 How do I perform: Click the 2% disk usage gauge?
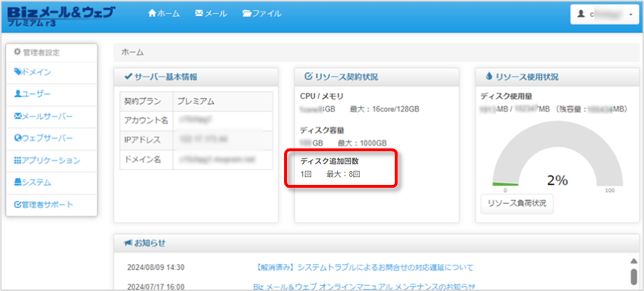[x=556, y=167]
